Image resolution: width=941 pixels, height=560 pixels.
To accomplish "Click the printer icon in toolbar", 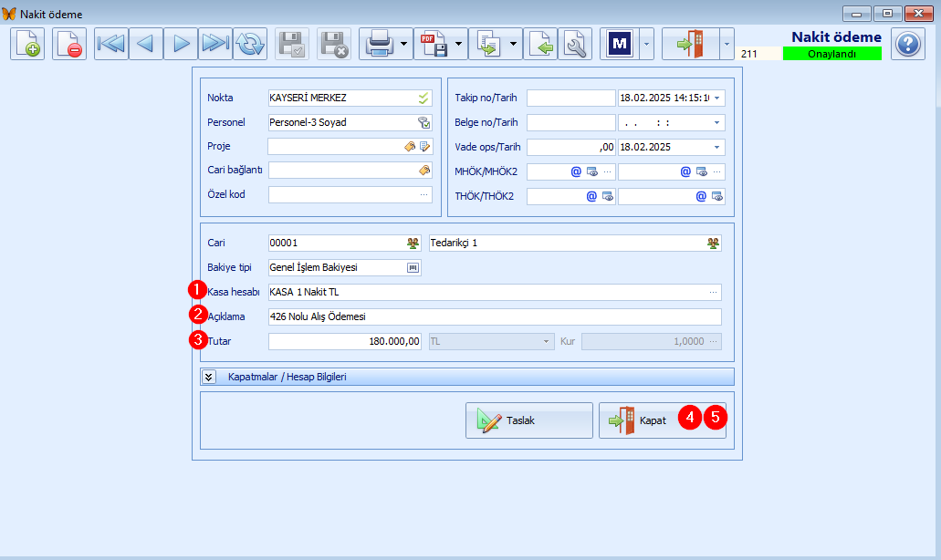I will click(x=379, y=44).
